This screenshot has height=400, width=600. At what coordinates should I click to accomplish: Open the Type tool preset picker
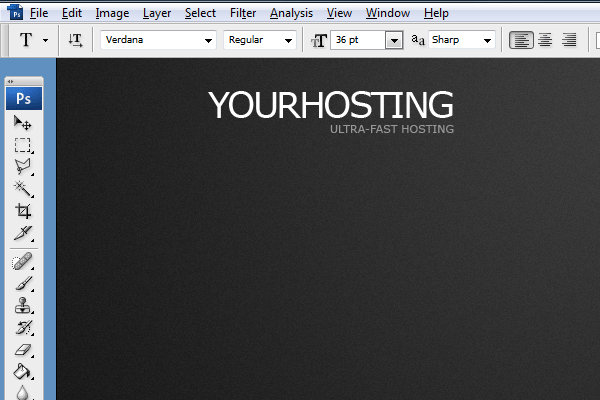point(33,40)
